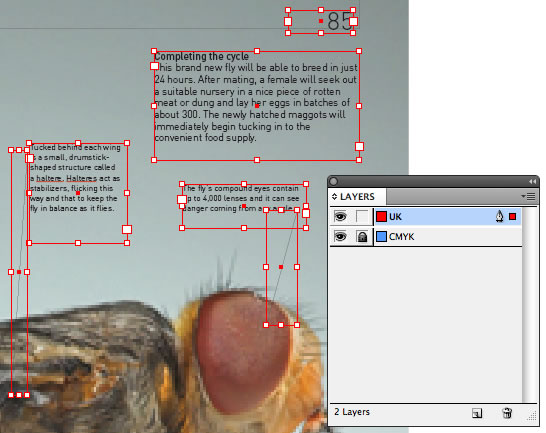Close the Layers panel round button
The image size is (546, 433).
click(334, 181)
